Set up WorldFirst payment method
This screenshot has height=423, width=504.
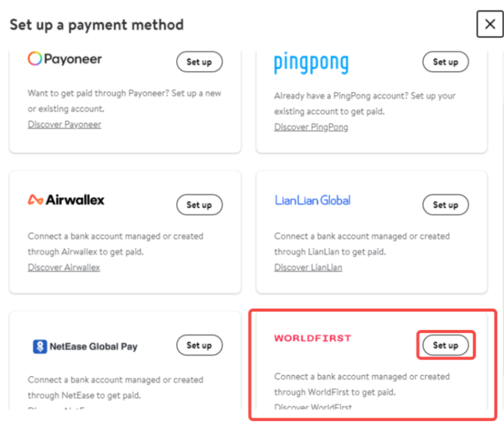[445, 345]
